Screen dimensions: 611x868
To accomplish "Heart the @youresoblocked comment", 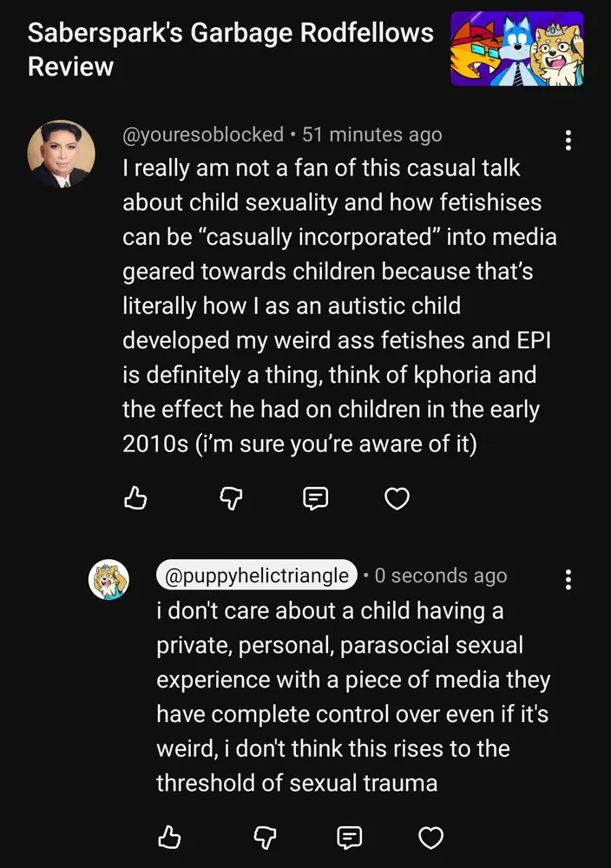I will (397, 497).
